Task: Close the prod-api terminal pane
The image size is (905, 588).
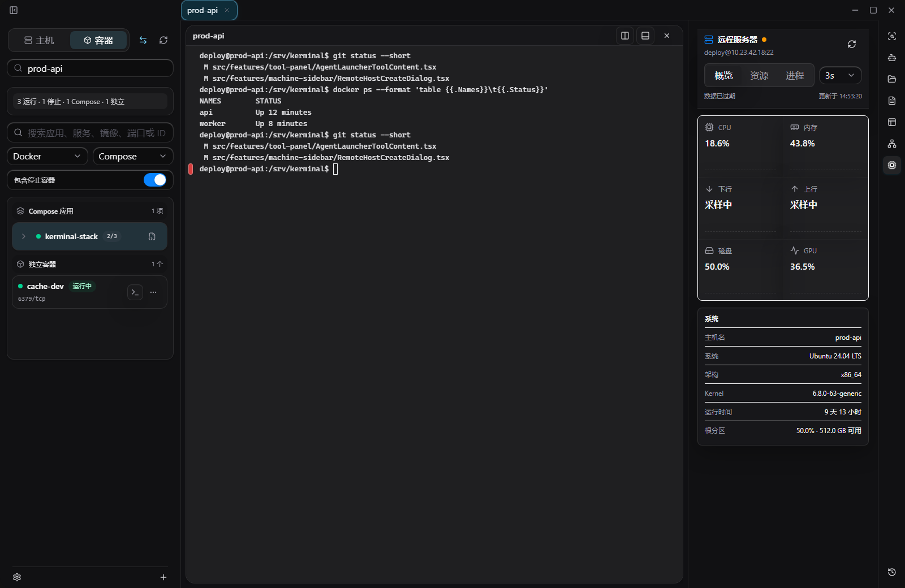Action: tap(667, 36)
